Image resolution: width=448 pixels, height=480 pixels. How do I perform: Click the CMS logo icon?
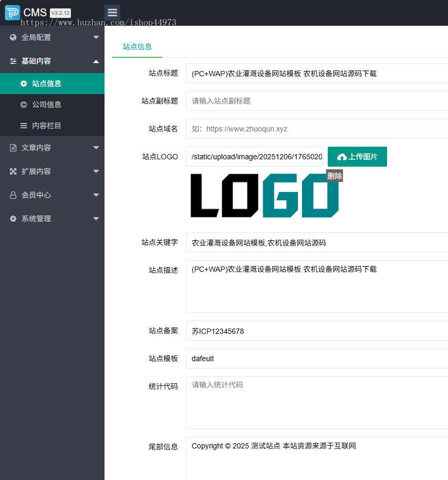[12, 12]
